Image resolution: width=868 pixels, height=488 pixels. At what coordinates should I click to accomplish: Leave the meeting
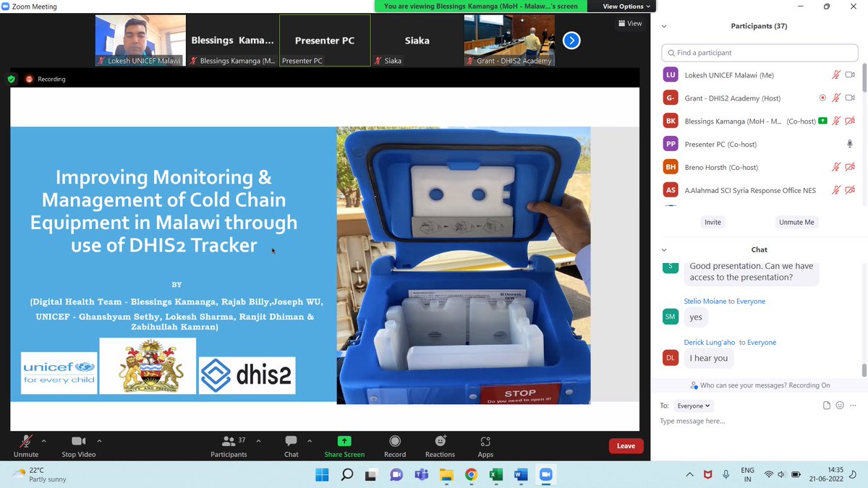tap(626, 446)
